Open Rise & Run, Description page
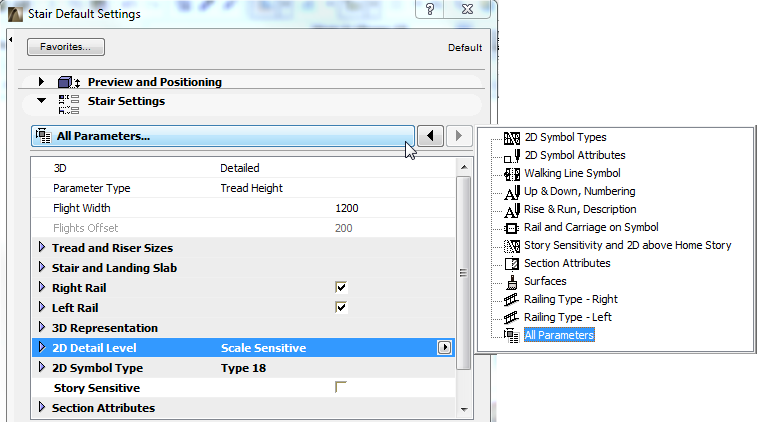Screen dimensions: 757x422 (x=580, y=210)
